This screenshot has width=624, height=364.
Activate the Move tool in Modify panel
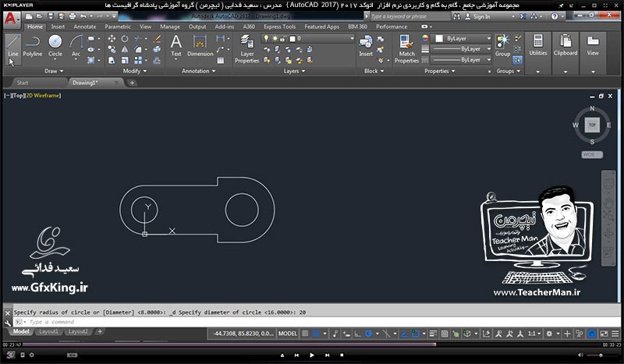(x=112, y=39)
